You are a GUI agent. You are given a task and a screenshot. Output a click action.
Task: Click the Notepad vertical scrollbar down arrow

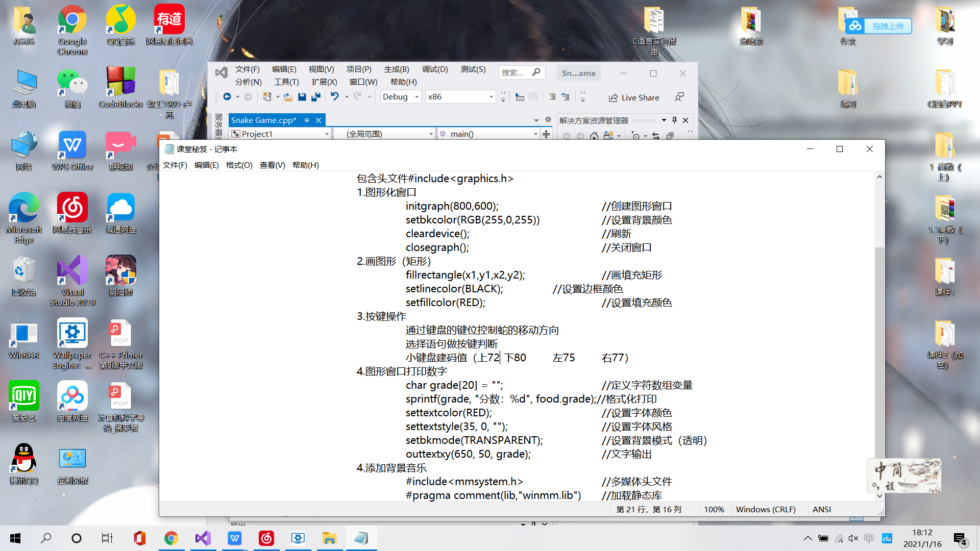pos(879,495)
